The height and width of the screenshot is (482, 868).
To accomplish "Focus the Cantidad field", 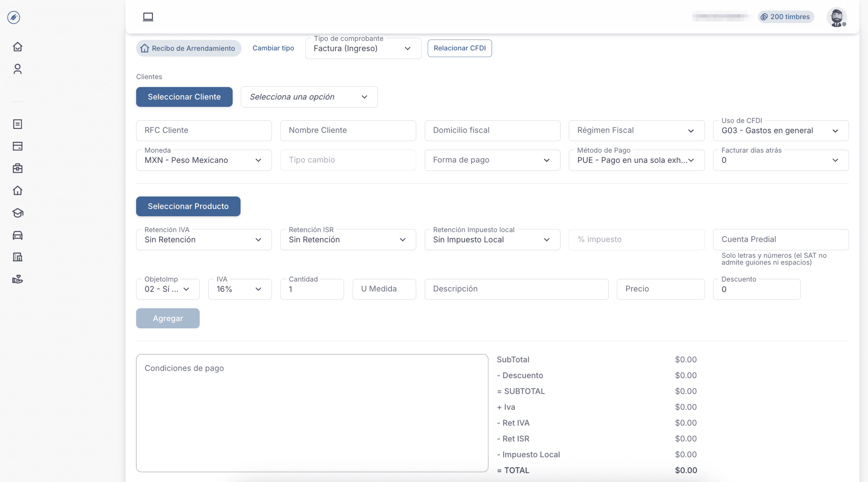I will pyautogui.click(x=312, y=289).
